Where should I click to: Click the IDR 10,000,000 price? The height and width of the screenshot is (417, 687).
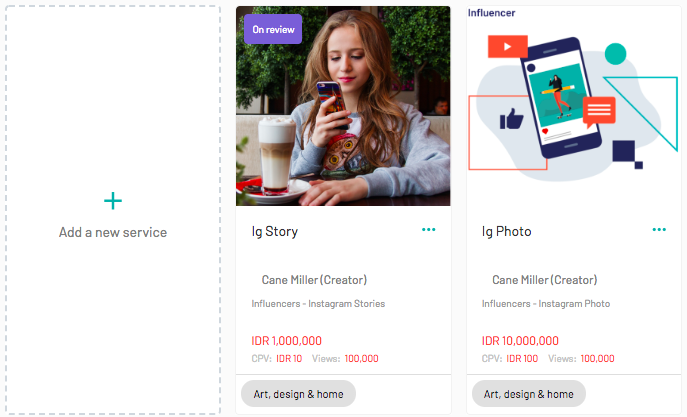click(x=520, y=341)
